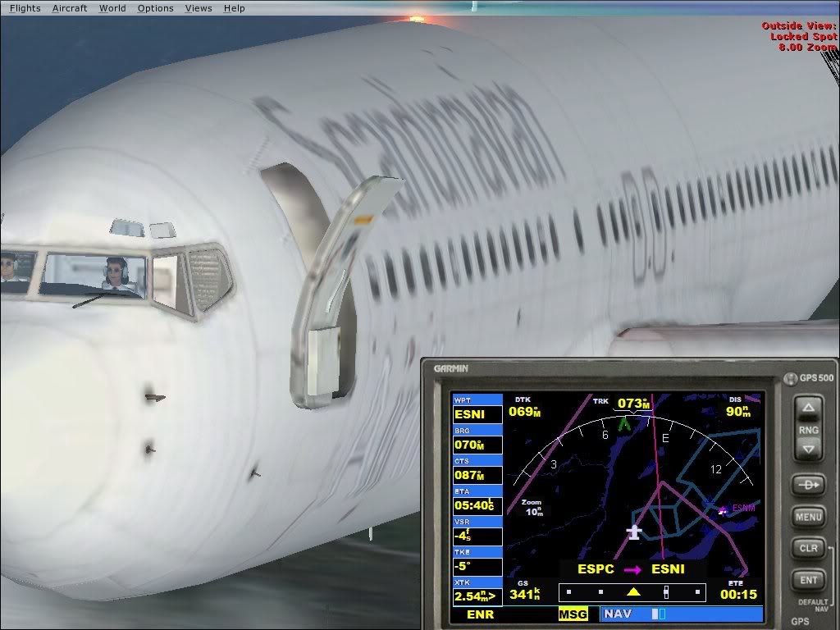The height and width of the screenshot is (630, 840).
Task: Select the MSG annunciator on GPS
Action: tap(573, 614)
